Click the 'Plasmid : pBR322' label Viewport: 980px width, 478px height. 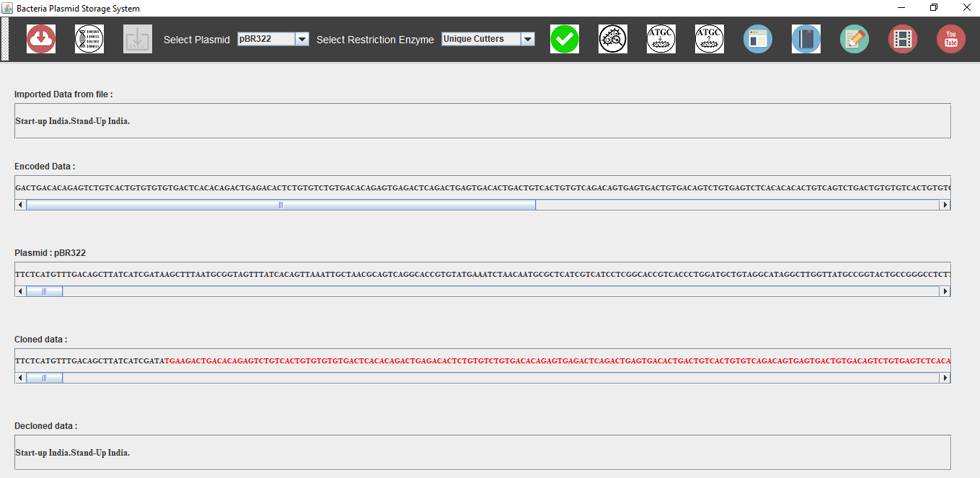click(x=50, y=253)
